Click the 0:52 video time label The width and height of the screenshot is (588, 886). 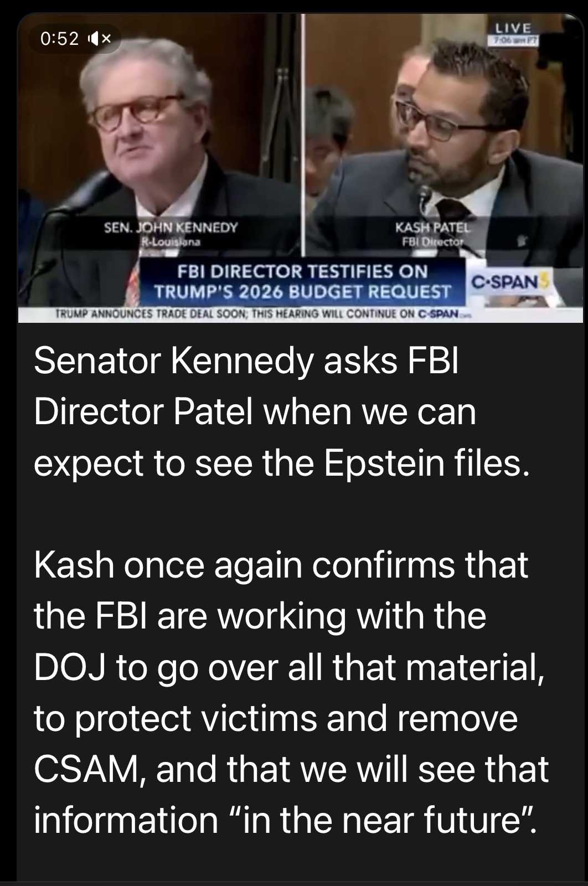tap(60, 39)
